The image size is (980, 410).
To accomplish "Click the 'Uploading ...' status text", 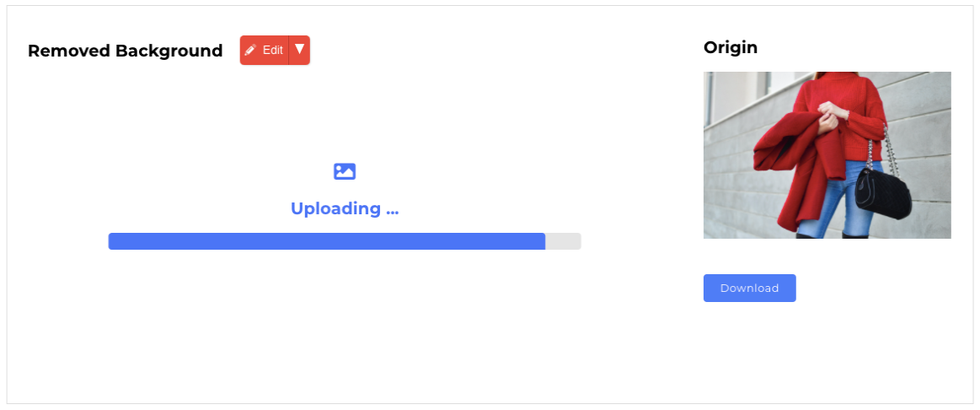I will (x=345, y=208).
